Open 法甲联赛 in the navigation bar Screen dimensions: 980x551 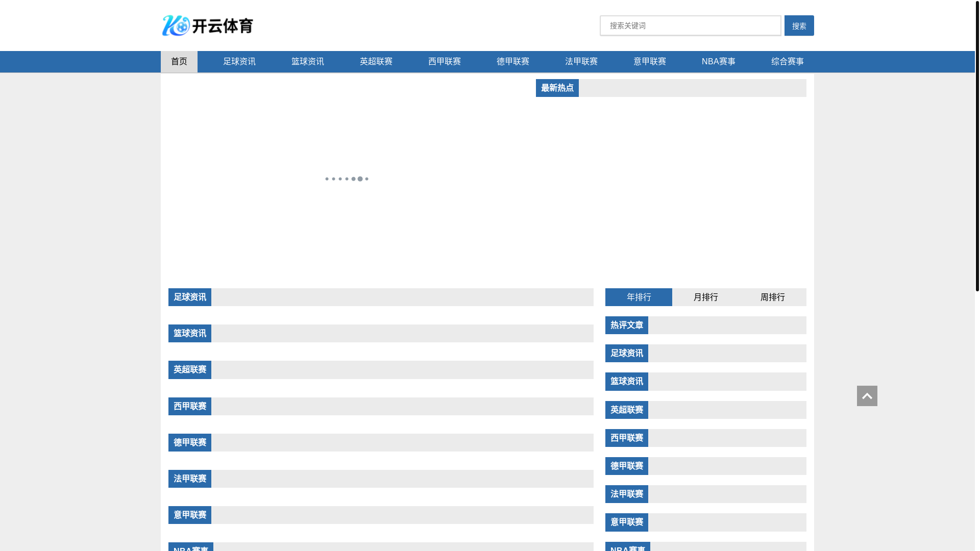tap(581, 62)
